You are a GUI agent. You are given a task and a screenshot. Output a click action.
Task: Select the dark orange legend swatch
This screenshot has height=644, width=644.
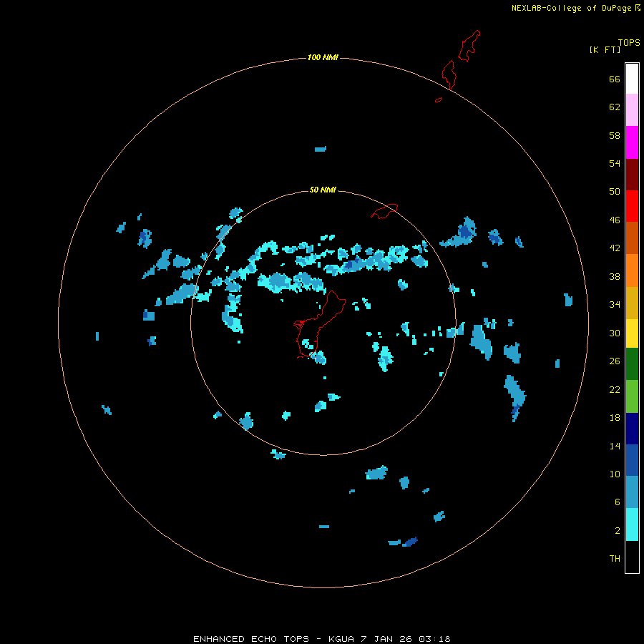coord(632,238)
